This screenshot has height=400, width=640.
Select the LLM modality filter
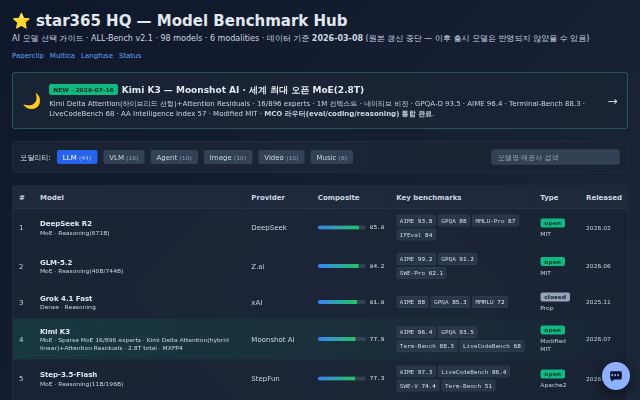(x=77, y=157)
